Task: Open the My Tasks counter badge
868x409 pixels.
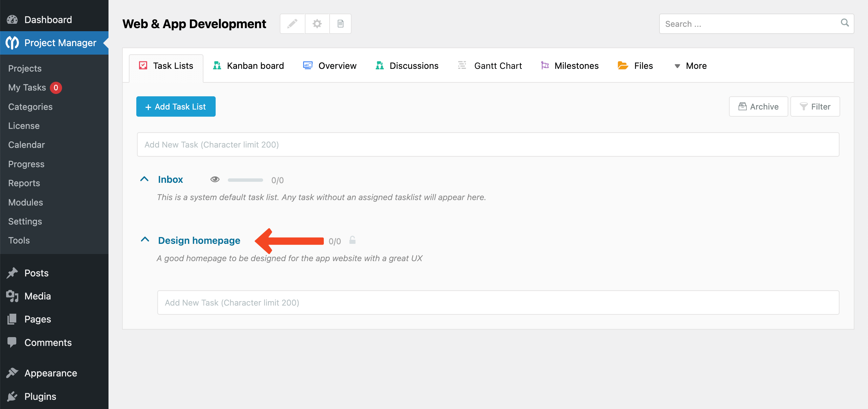Action: point(56,87)
